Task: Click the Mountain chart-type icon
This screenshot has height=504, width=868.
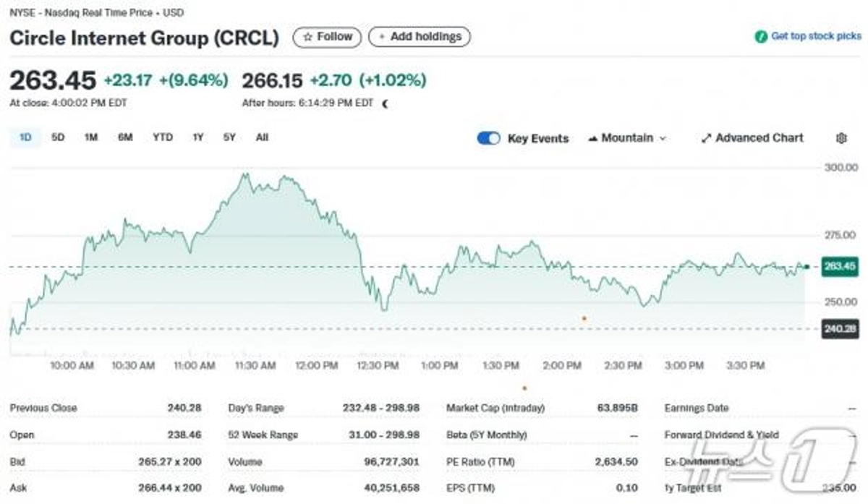Action: pos(593,137)
